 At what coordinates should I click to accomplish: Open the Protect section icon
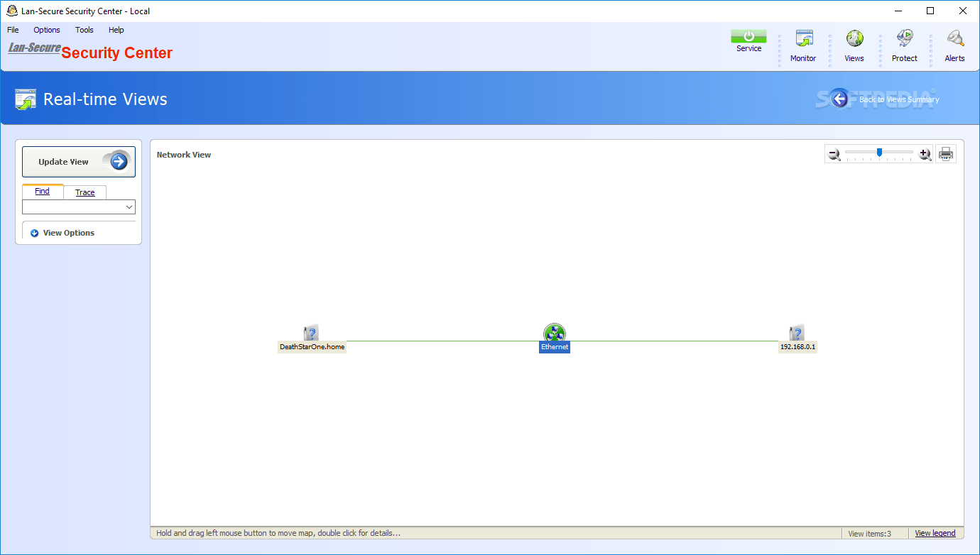click(905, 38)
